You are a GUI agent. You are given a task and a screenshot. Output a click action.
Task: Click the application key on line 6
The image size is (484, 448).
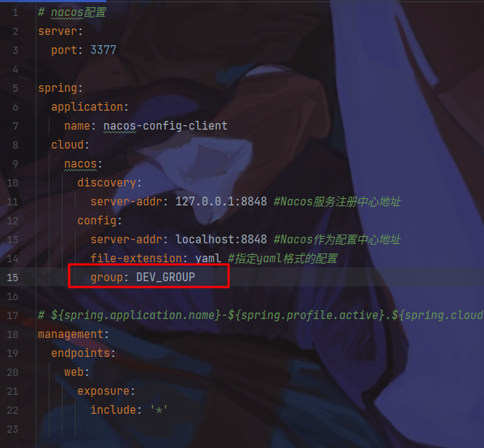tap(87, 107)
